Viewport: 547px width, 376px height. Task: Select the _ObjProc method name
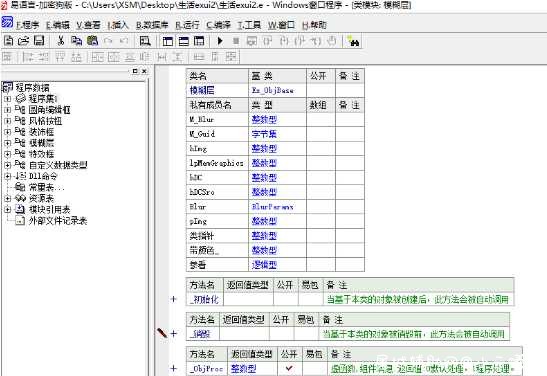(207, 368)
